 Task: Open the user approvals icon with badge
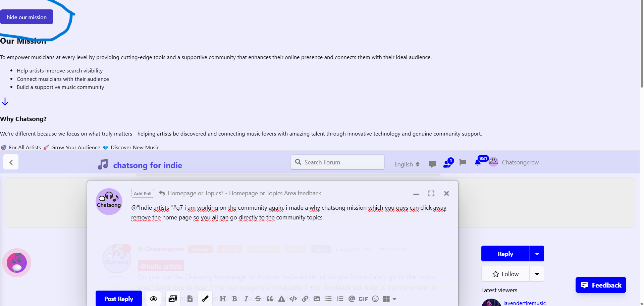(448, 163)
